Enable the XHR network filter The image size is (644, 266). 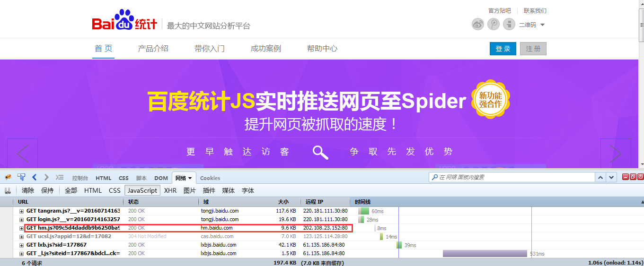pos(170,190)
